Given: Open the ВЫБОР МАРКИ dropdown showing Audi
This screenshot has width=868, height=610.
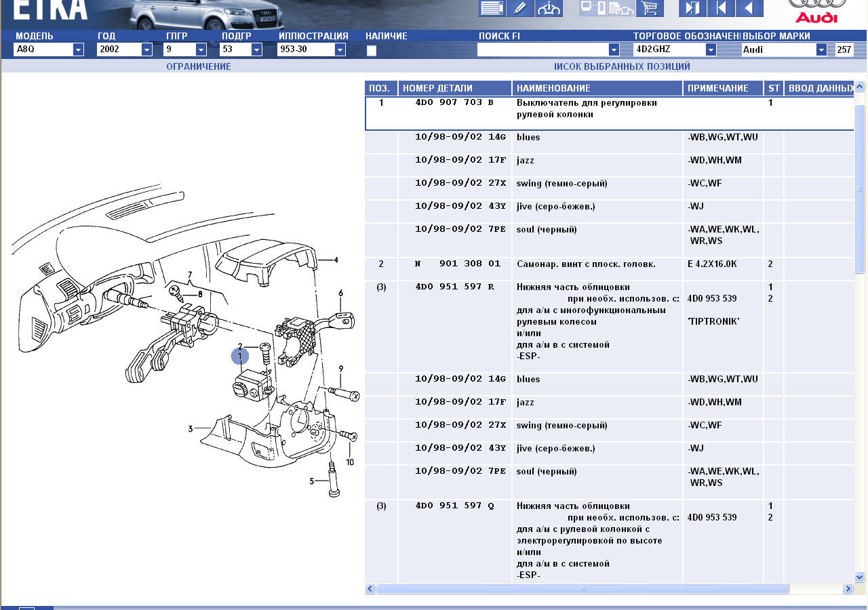Looking at the screenshot, I should [821, 49].
